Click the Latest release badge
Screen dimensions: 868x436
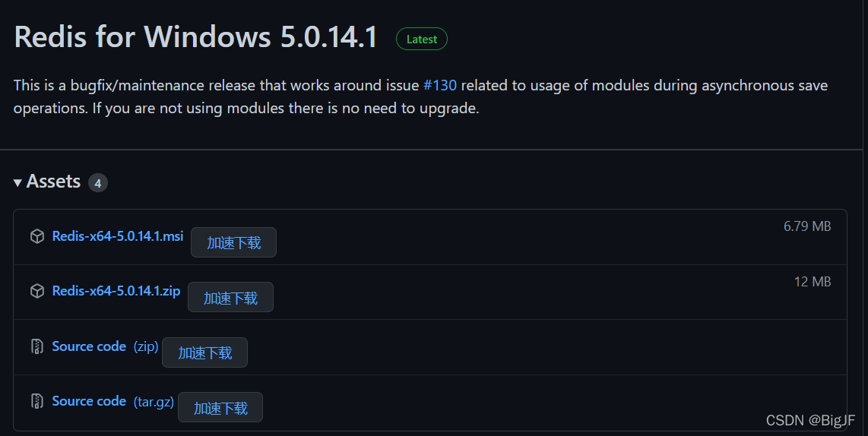coord(422,39)
